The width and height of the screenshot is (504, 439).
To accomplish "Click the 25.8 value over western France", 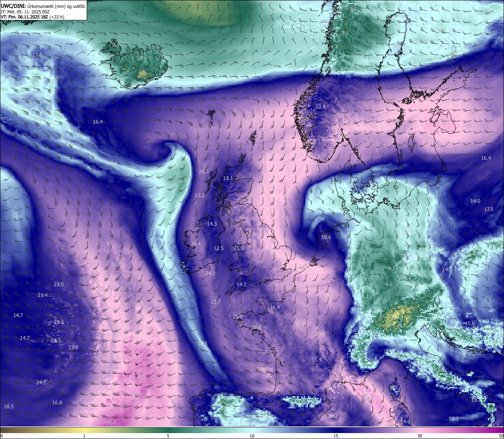I will coord(256,328).
